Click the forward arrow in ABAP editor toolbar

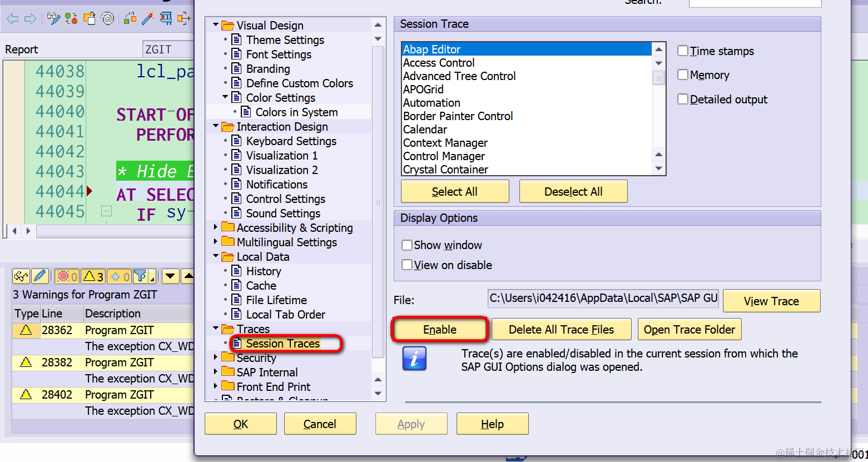[30, 19]
